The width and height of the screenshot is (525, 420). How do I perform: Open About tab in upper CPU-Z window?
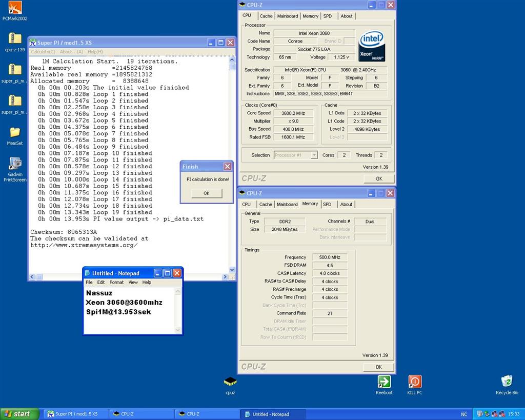347,16
